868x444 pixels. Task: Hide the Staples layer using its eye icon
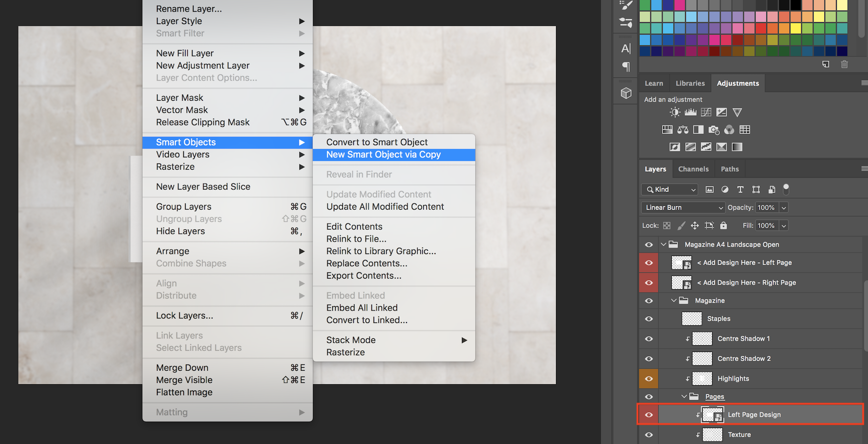click(649, 319)
